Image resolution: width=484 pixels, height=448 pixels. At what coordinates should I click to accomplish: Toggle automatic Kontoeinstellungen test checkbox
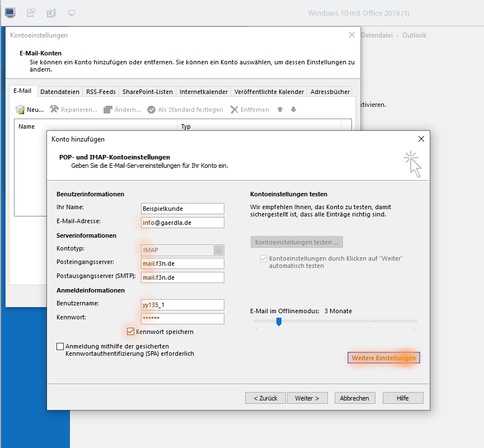tap(264, 258)
